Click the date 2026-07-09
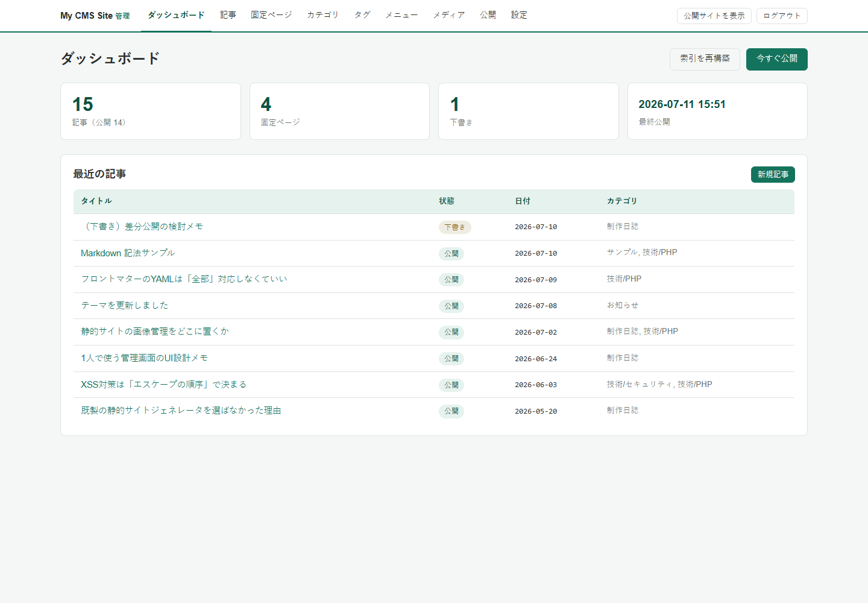Screen dimensions: 868x603 click(536, 280)
